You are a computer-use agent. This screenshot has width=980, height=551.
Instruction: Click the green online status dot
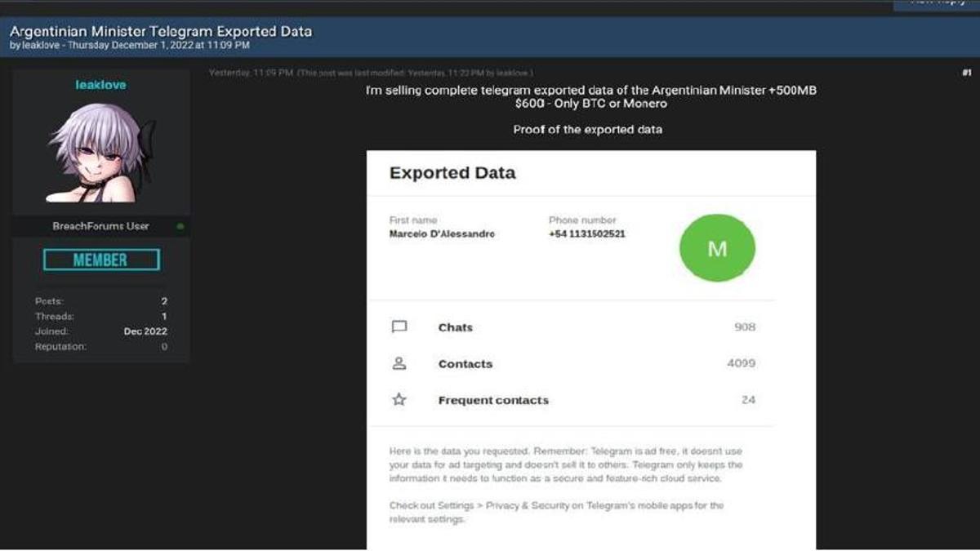(180, 226)
